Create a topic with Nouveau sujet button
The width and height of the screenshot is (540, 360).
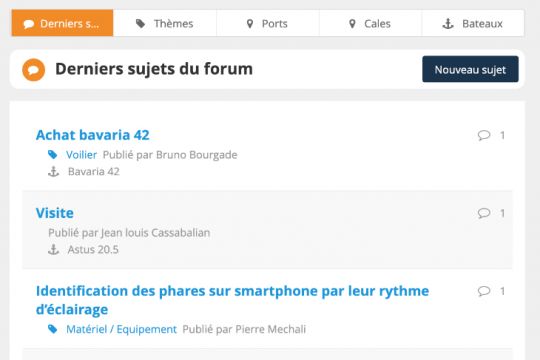click(x=470, y=69)
